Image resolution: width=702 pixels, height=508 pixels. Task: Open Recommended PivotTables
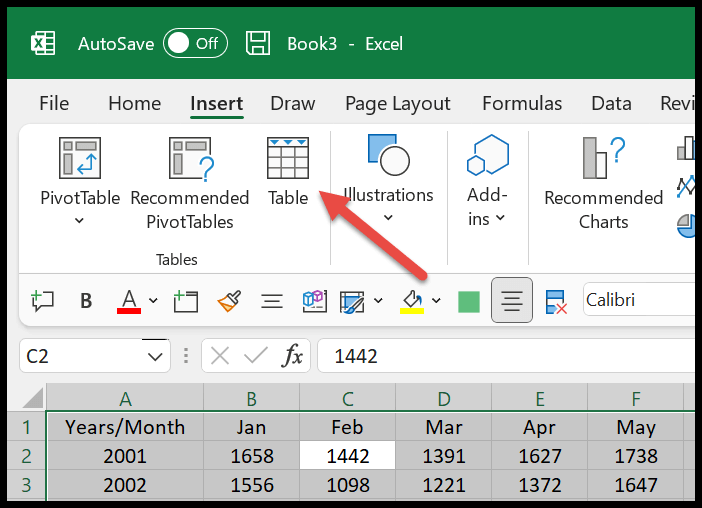[x=190, y=184]
